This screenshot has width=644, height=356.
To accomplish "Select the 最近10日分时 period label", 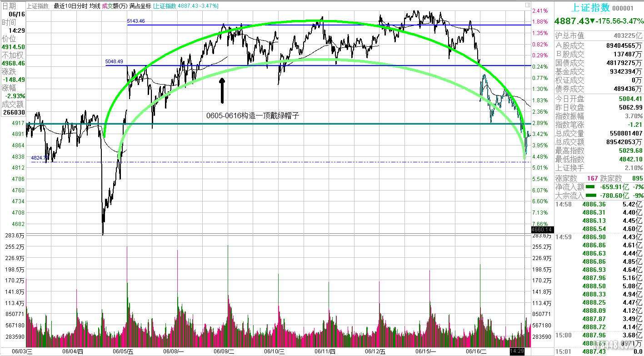I will [x=71, y=6].
